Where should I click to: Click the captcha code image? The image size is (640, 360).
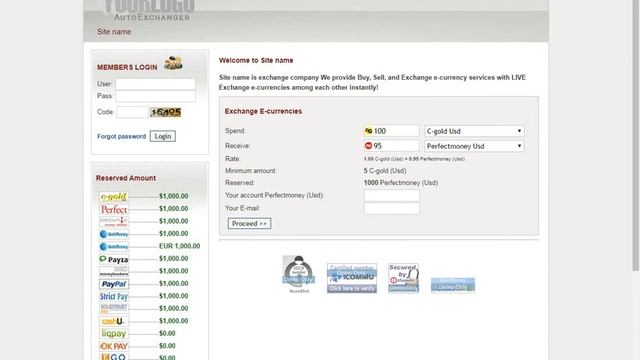[165, 112]
